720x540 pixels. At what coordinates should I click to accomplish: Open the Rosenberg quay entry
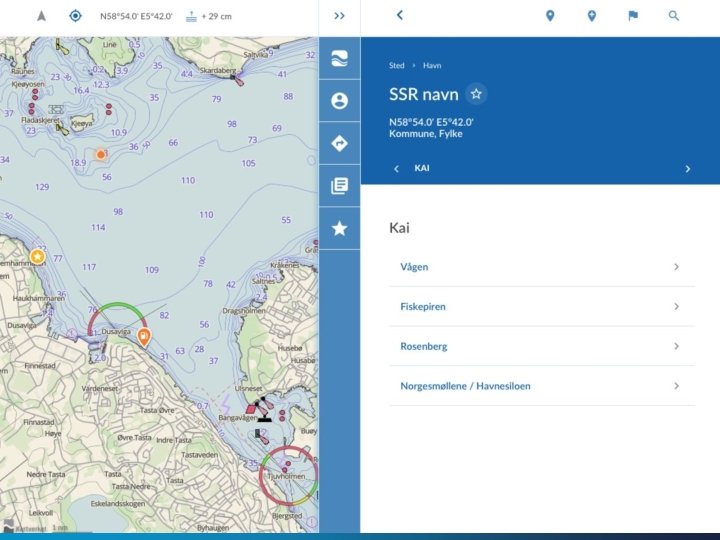(x=542, y=346)
